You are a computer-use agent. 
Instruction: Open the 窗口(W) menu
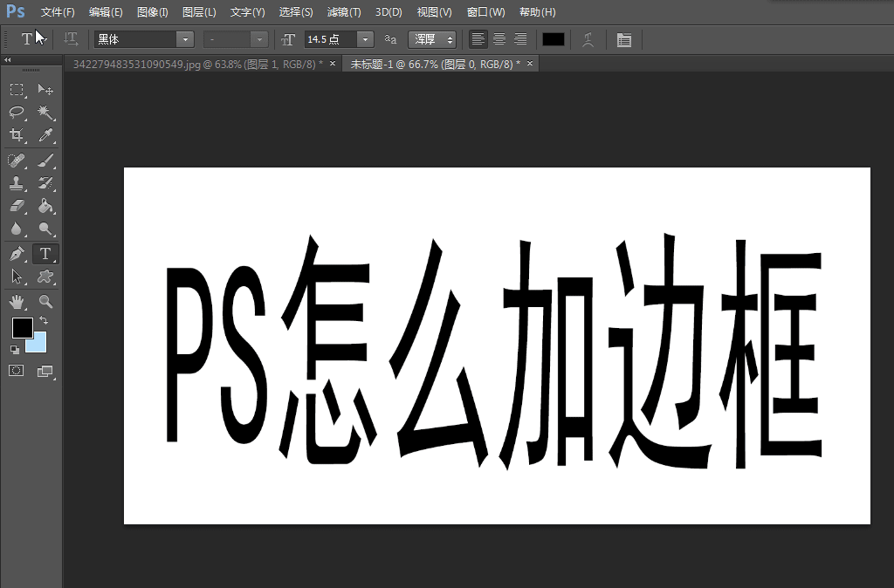[485, 12]
